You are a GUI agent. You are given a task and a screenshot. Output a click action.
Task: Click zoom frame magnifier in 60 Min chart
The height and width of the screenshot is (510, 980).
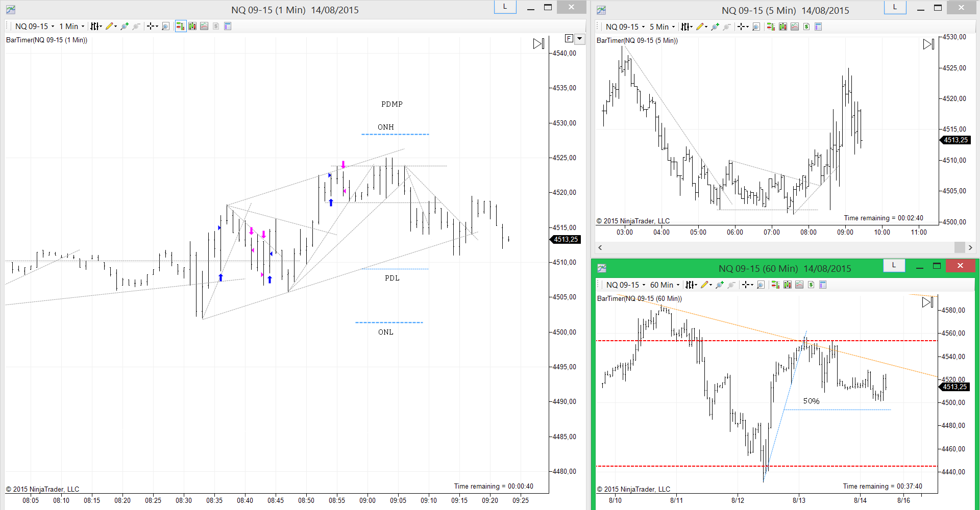tap(761, 285)
